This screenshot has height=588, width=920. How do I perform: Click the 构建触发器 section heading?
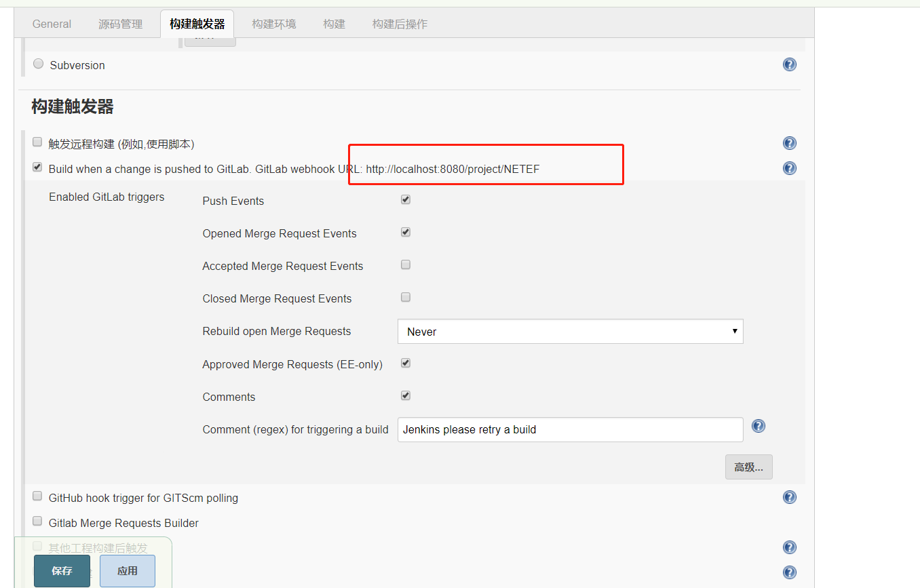point(73,106)
